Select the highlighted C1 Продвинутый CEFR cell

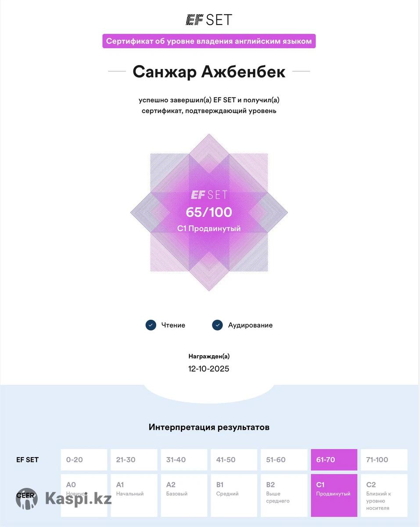(334, 495)
